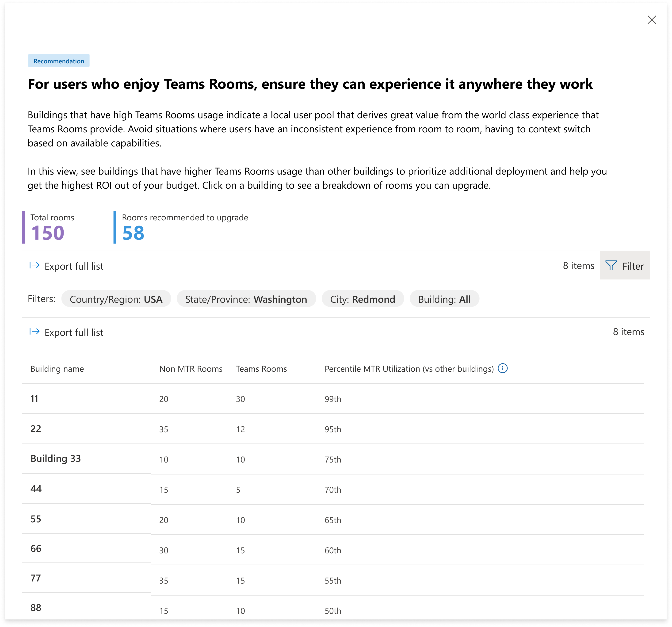The width and height of the screenshot is (672, 627).
Task: Click the Percentile MTR Utilization info icon
Action: (x=502, y=368)
